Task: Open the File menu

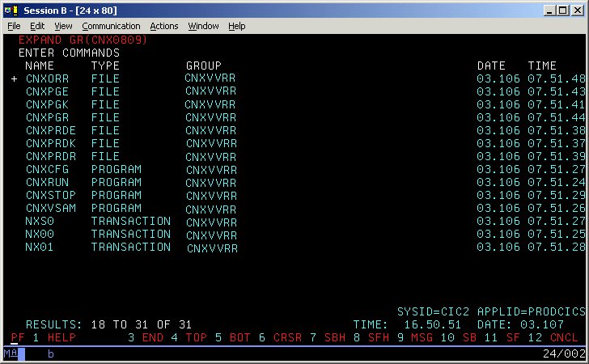Action: click(14, 26)
